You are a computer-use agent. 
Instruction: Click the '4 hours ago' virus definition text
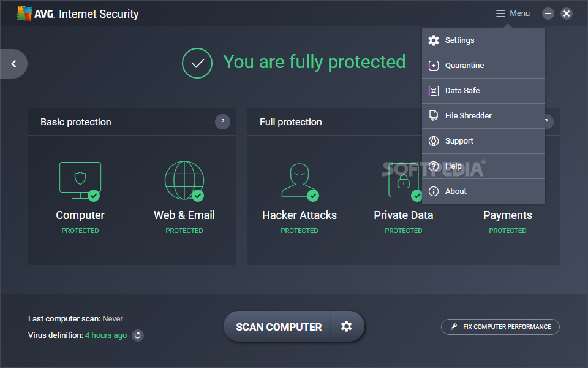click(106, 335)
